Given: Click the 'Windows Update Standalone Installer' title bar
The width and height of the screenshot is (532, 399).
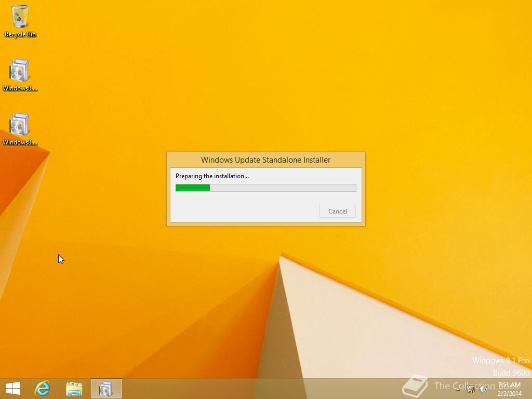Looking at the screenshot, I should click(x=265, y=160).
